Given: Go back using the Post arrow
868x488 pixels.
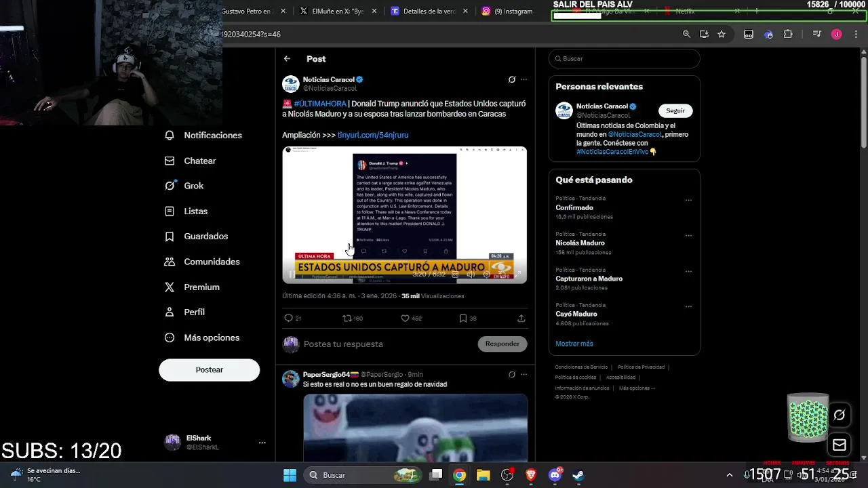Looking at the screenshot, I should tap(287, 59).
